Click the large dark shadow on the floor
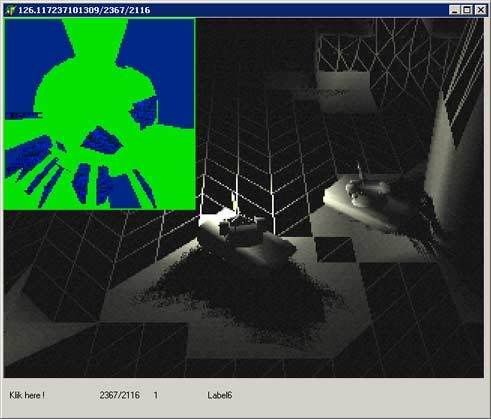This screenshot has height=419, width=491. click(240, 293)
